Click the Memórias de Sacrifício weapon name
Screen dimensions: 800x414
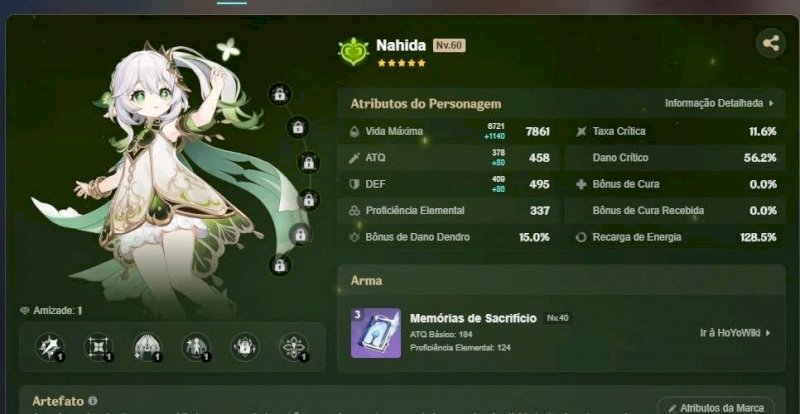(x=473, y=319)
